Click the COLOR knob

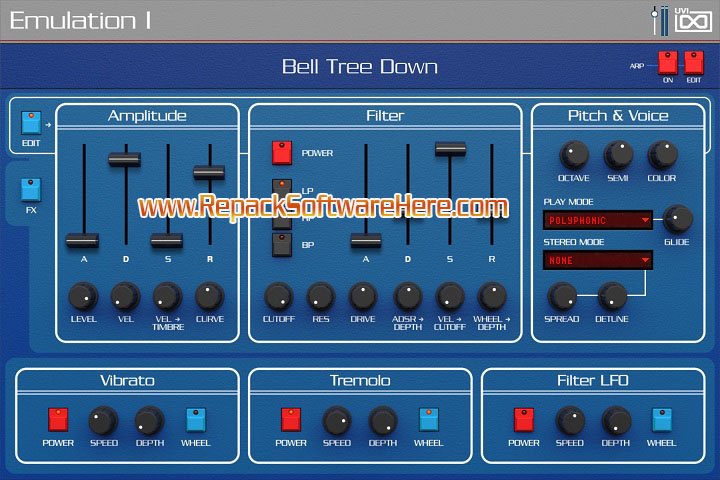pos(662,155)
